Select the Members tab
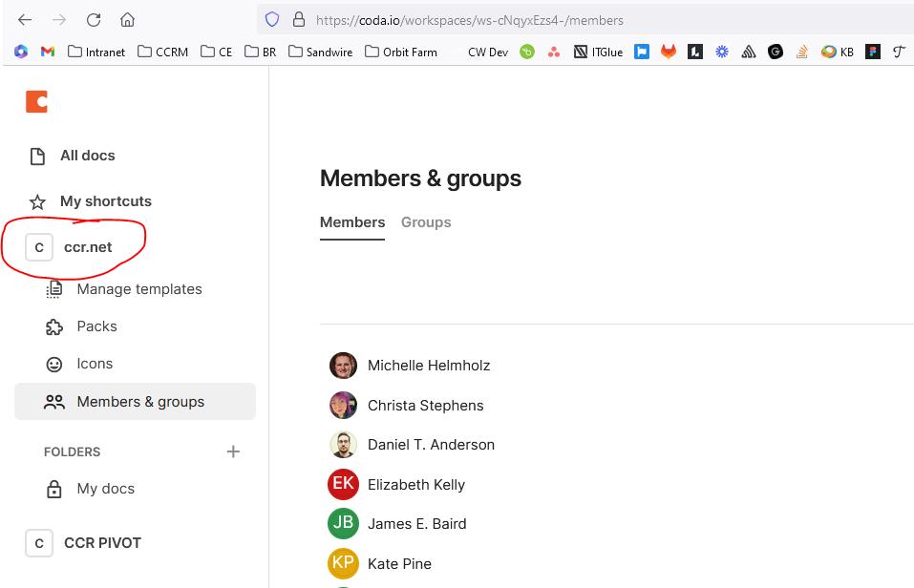Screen dimensions: 914x588 [352, 222]
